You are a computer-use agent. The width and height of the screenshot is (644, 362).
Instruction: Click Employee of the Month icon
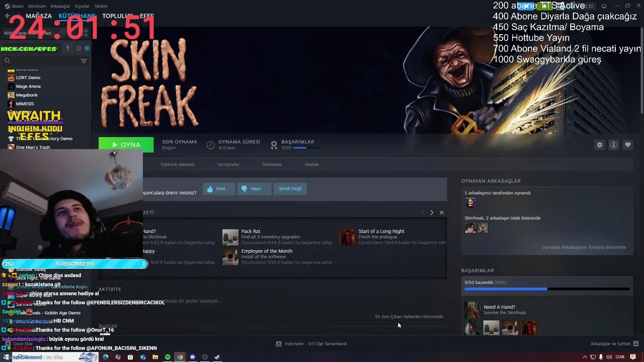pos(230,257)
